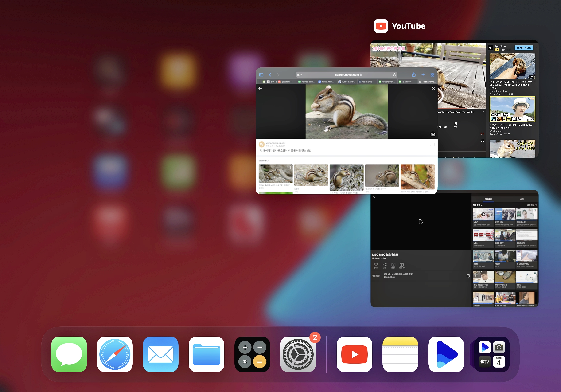Viewport: 561px width, 392px height.
Task: Tap the comment sort filter icon in YouTube
Action: 483,141
